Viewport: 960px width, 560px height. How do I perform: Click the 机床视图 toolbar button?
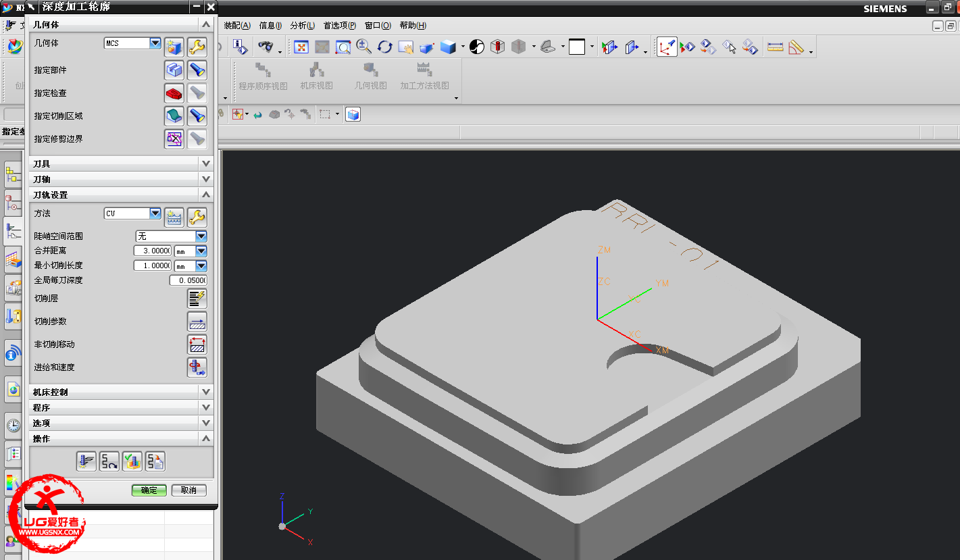[316, 76]
